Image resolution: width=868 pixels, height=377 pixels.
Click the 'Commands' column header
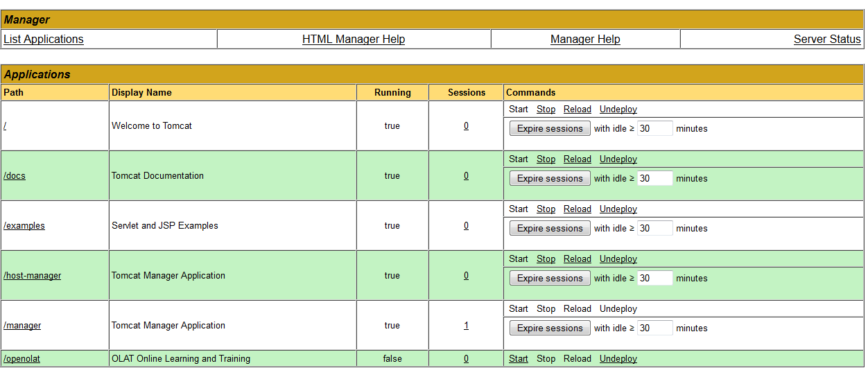coord(531,93)
